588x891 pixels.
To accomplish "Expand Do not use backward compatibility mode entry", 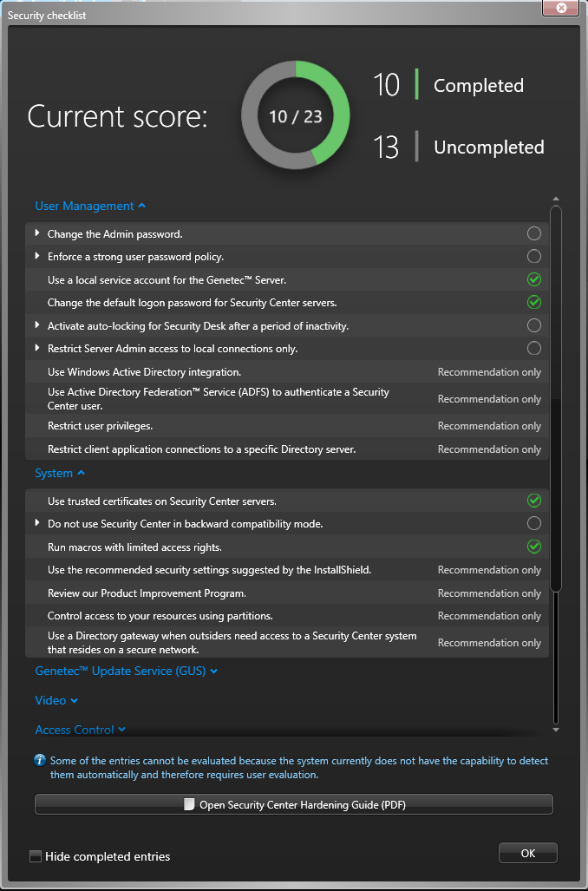I will [37, 523].
